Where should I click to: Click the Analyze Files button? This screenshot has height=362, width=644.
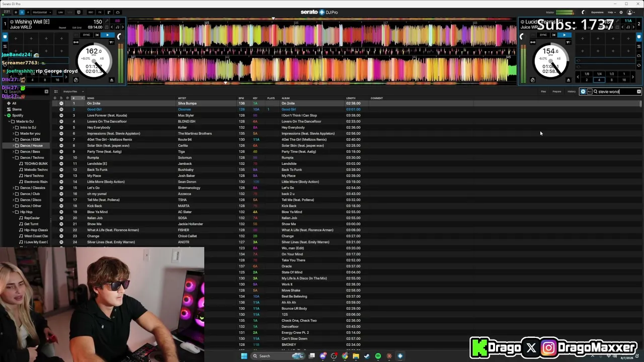[70, 92]
